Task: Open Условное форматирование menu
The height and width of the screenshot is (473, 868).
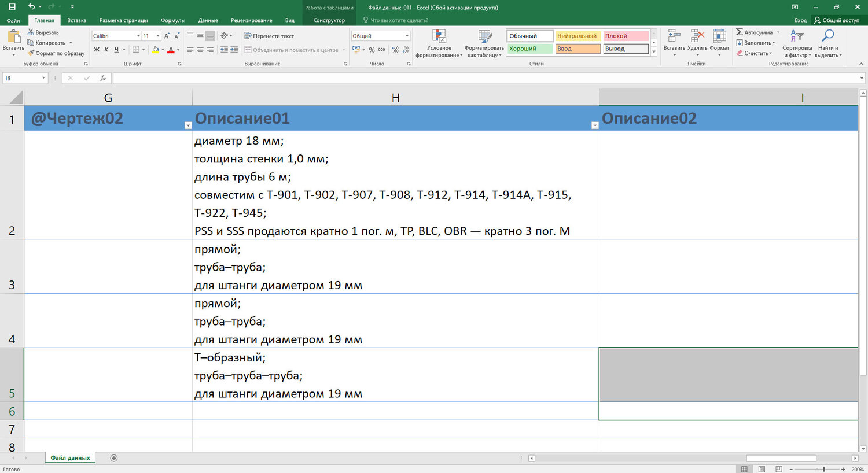Action: coord(439,43)
